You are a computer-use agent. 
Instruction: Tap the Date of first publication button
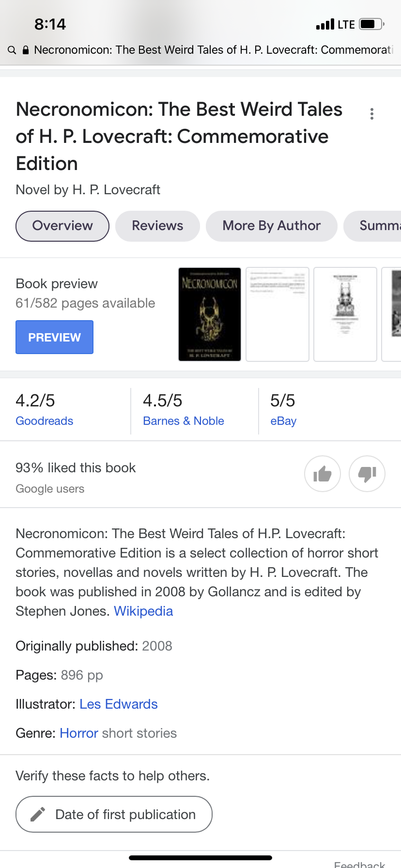pos(114,814)
